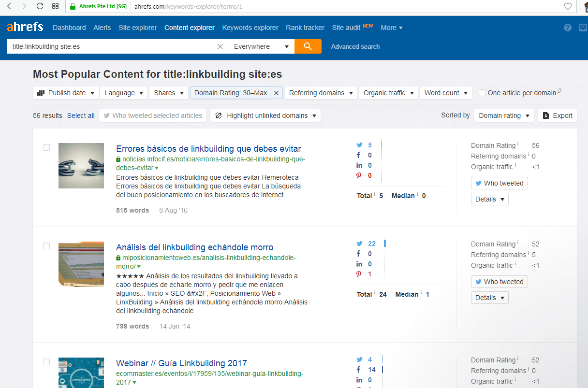The width and height of the screenshot is (588, 388).
Task: Click Twitter icon for Webinar Guía Linkbuilding
Action: (359, 359)
